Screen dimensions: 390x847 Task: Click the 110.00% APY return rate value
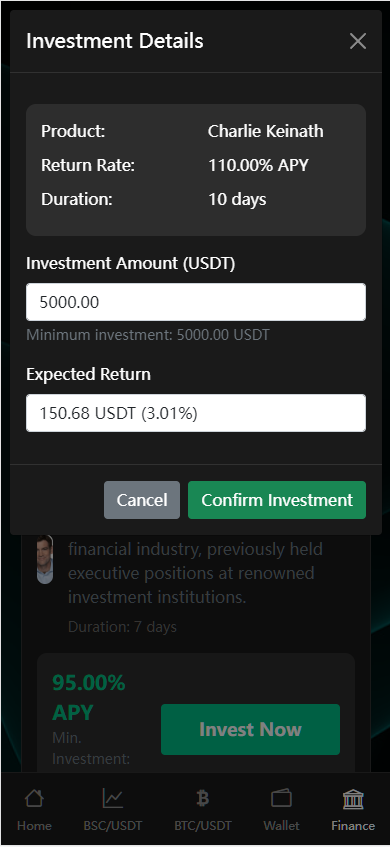click(258, 165)
